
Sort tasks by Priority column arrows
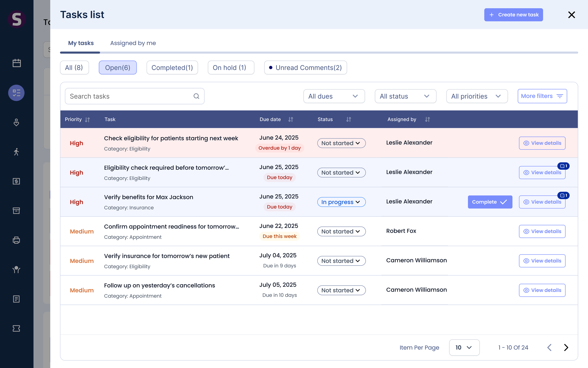87,120
